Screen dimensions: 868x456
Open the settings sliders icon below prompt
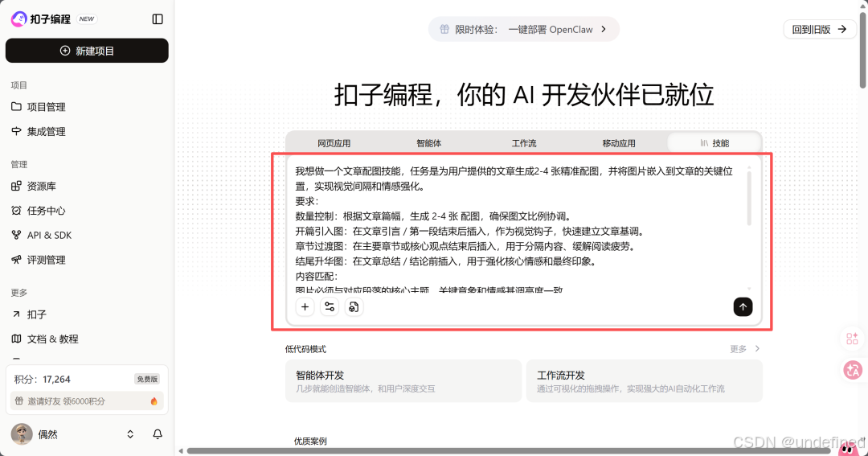[x=330, y=307]
